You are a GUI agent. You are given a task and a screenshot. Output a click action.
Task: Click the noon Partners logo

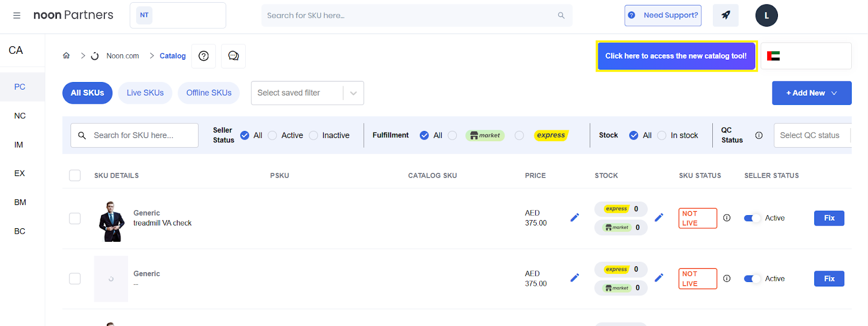73,15
